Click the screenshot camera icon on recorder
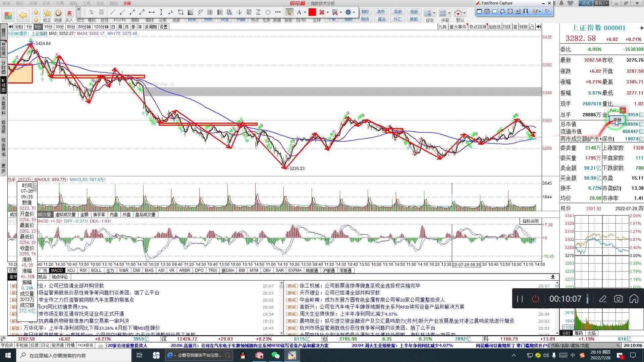The width and height of the screenshot is (644, 362). coord(618,299)
